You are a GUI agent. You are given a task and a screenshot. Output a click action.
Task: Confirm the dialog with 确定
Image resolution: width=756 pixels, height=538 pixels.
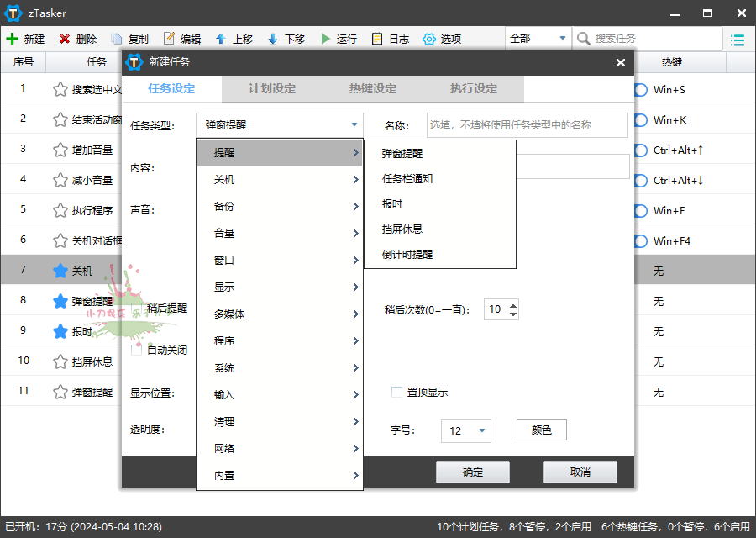click(x=472, y=472)
